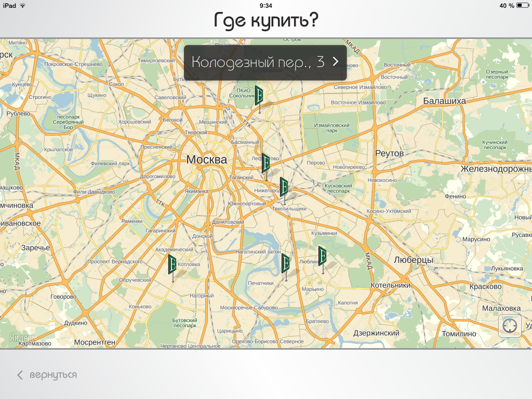Tap the 9:34 clock in the status bar
The image size is (532, 399).
(265, 5)
